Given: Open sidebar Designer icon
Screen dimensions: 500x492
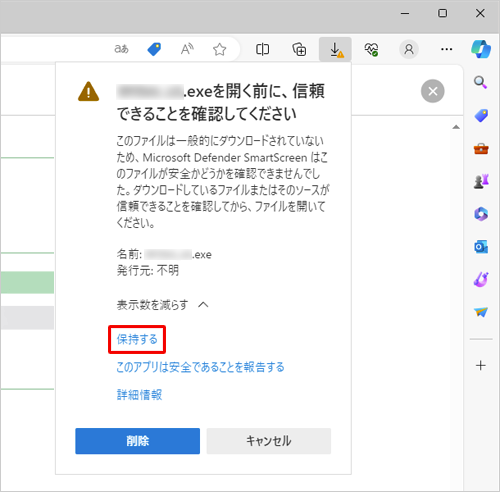Looking at the screenshot, I should click(481, 279).
